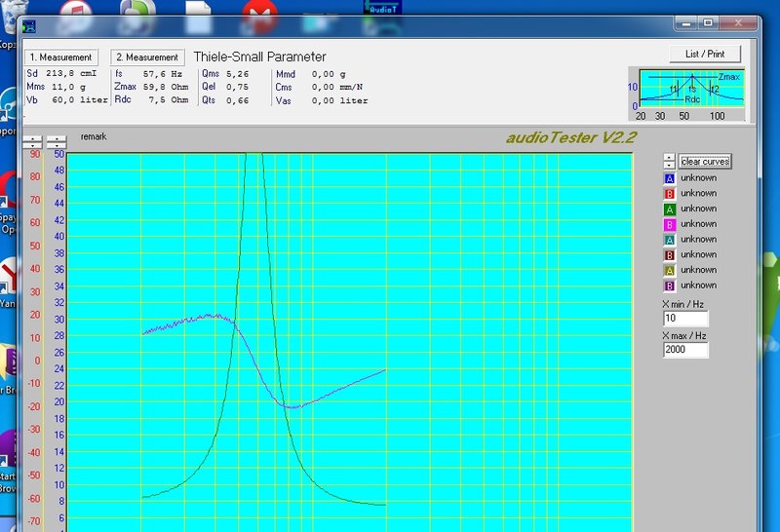The height and width of the screenshot is (532, 780).
Task: Click the blue right axis scale stepper
Action: point(57,142)
